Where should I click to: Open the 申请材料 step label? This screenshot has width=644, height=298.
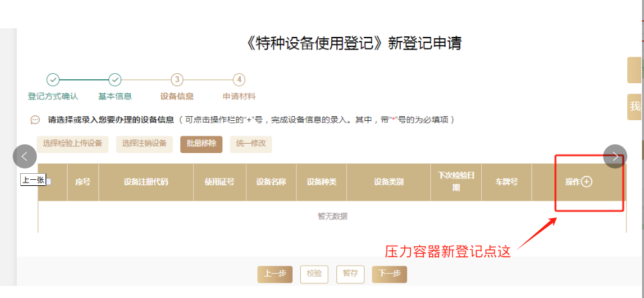point(239,97)
